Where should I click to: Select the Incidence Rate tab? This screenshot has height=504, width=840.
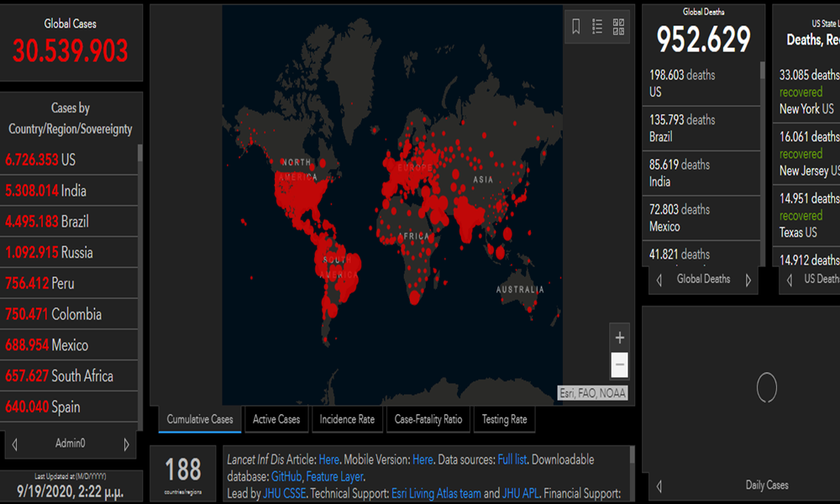point(347,419)
